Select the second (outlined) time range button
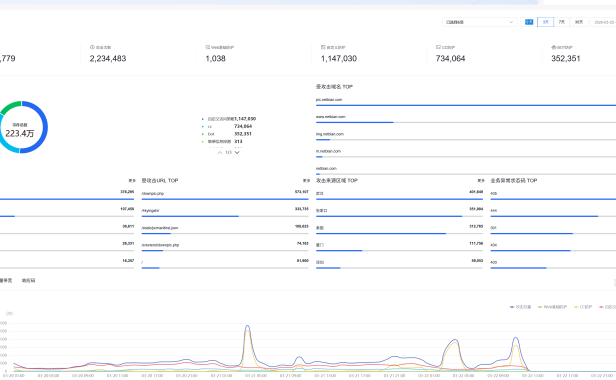Screen dimensions: 616x380 (x=545, y=22)
